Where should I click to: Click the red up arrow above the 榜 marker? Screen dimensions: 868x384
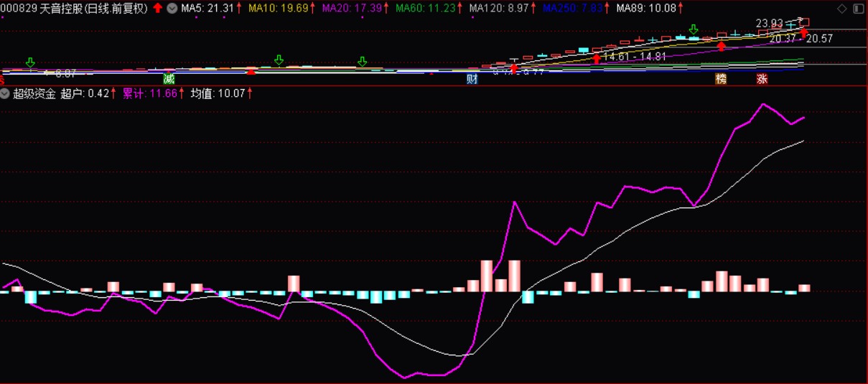tap(722, 46)
